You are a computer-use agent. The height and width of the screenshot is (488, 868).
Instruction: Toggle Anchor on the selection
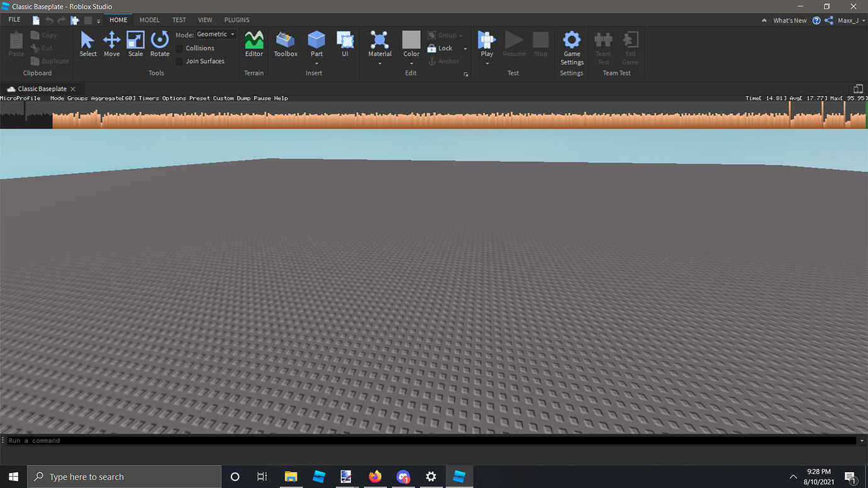click(443, 61)
